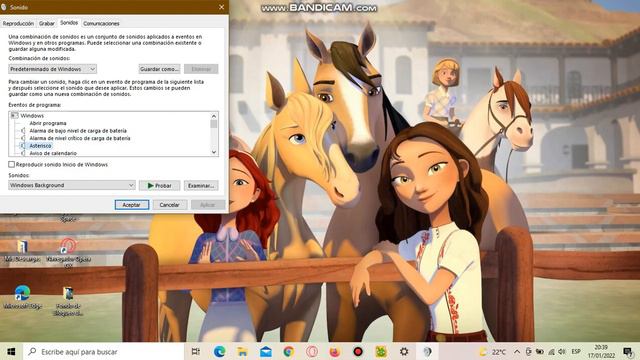This screenshot has height=360, width=640.
Task: Click the speaker icon beside Aviso de calendario
Action: [23, 153]
